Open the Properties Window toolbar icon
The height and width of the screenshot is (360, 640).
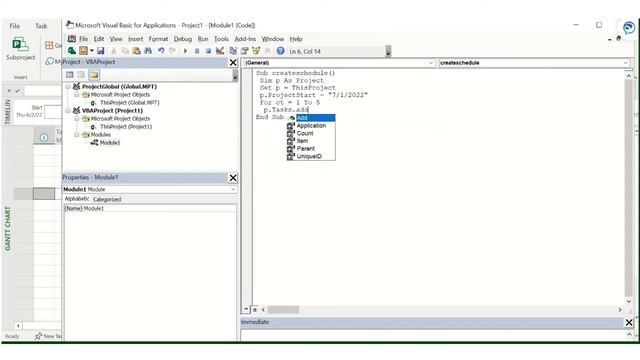coord(244,51)
